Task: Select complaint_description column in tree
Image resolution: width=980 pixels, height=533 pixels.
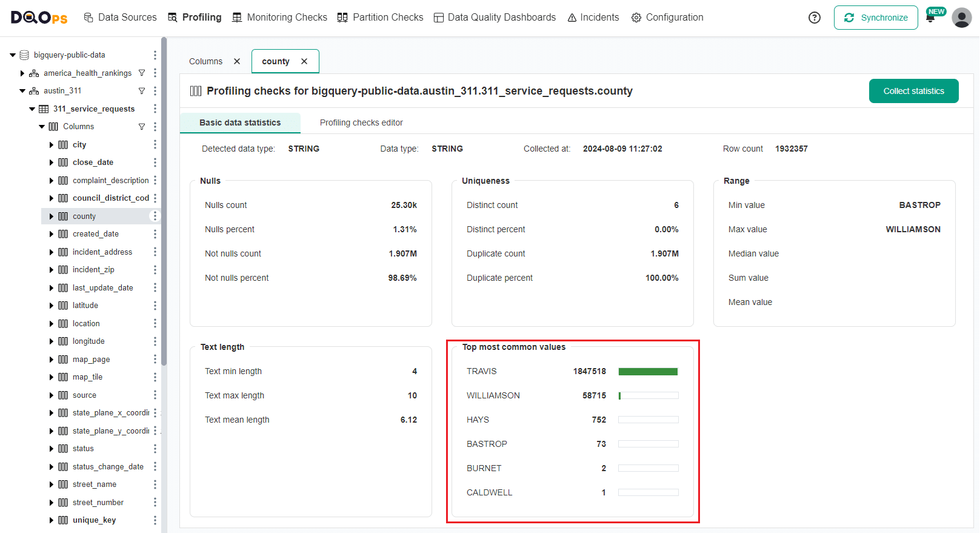Action: pyautogui.click(x=110, y=181)
